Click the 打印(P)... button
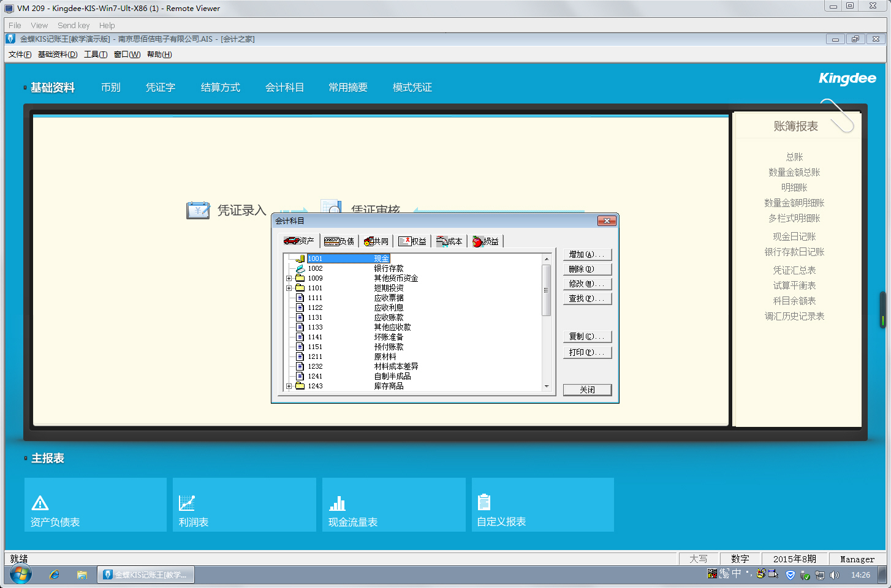891x588 pixels. pyautogui.click(x=587, y=352)
